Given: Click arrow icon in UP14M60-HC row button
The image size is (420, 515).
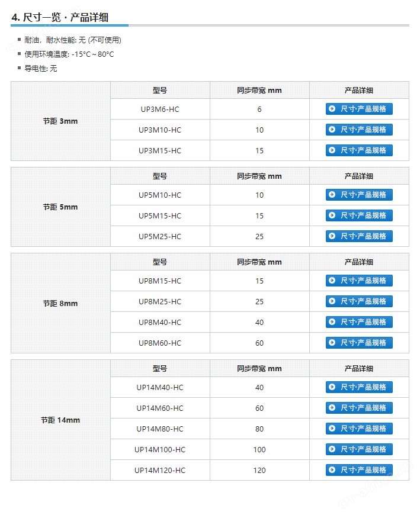Looking at the screenshot, I should [332, 407].
